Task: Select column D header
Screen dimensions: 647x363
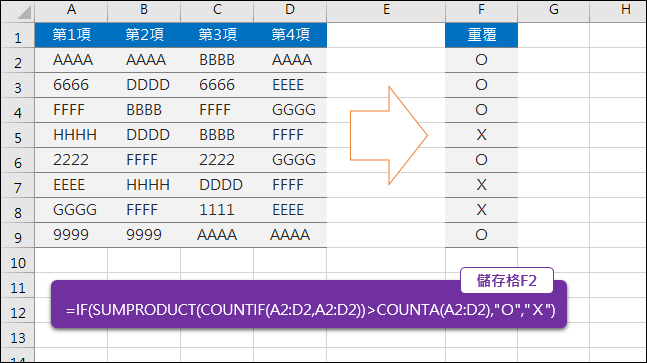Action: [290, 11]
